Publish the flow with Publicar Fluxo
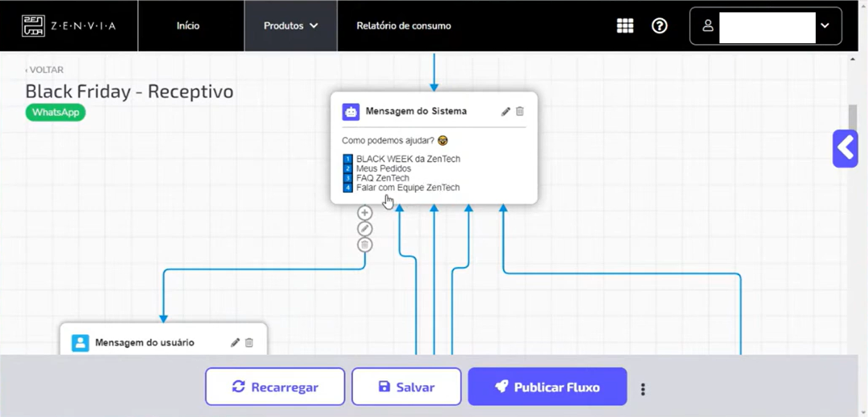 [x=546, y=387]
